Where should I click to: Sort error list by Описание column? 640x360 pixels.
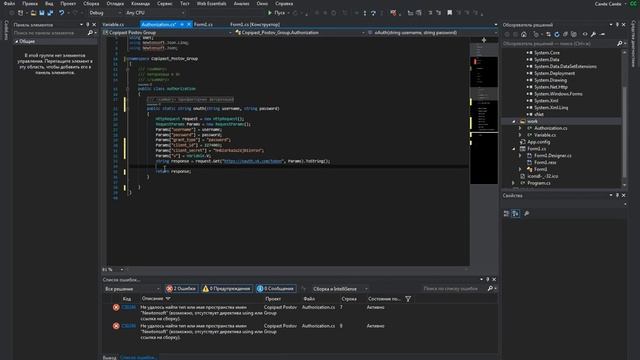(153, 299)
